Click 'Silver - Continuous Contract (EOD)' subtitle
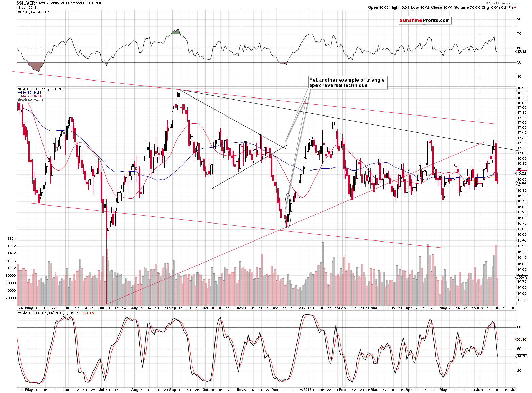532x393 pixels. tap(64, 3)
